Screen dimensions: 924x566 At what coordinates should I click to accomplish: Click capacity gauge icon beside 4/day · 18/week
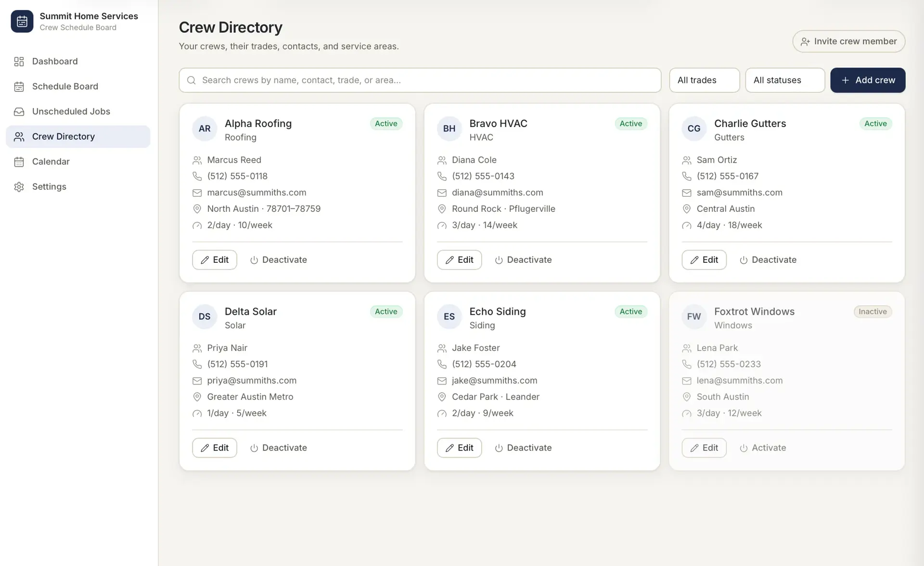tap(687, 225)
